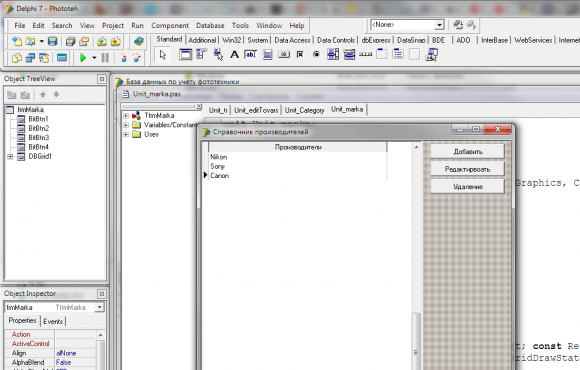Select the CheckBox component icon
Viewport: 580px width, 370px height.
[300, 55]
